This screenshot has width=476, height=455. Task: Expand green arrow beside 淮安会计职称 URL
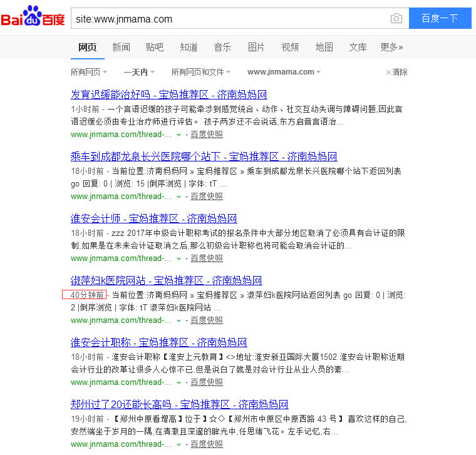(178, 382)
